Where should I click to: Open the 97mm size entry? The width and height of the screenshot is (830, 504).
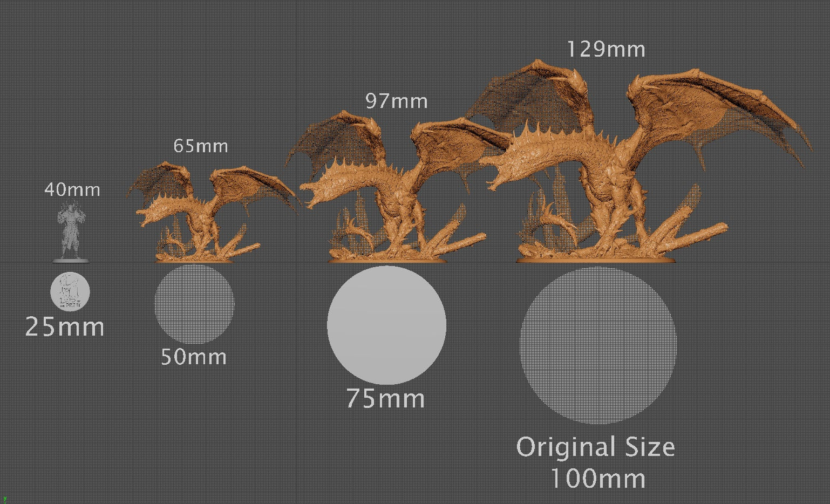pos(397,101)
